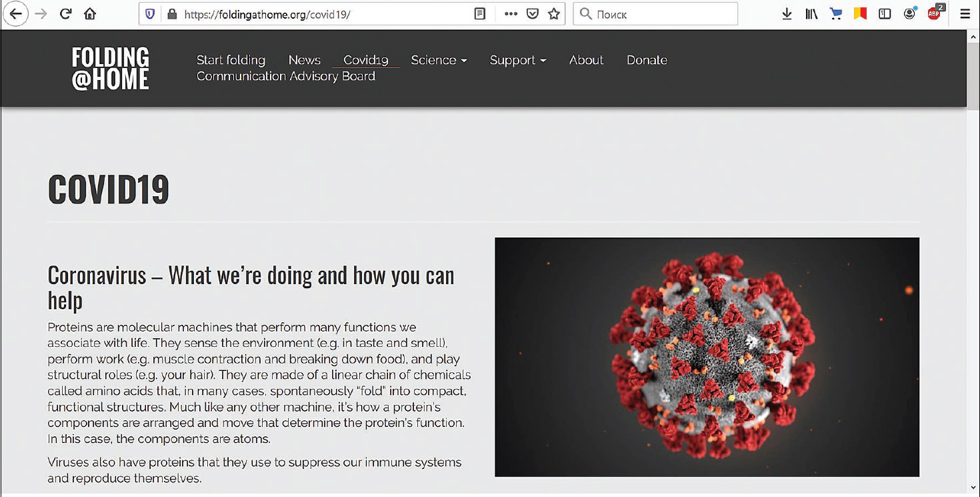980x497 pixels.
Task: Open the Communication Advisory Board link
Action: pyautogui.click(x=285, y=76)
